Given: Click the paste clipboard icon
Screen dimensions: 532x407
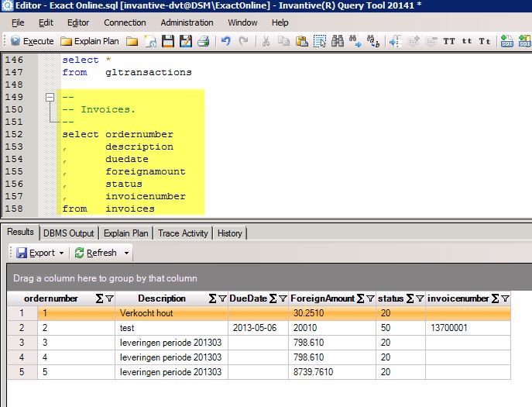Looking at the screenshot, I should coord(301,41).
